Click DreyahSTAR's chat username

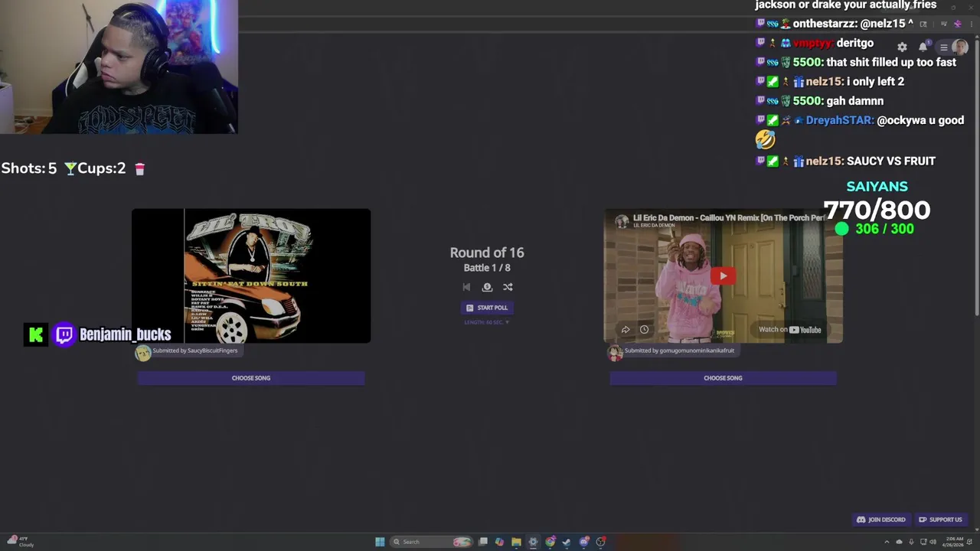click(x=839, y=120)
